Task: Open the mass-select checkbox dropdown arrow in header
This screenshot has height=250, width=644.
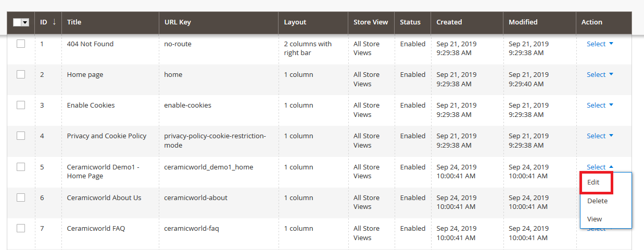Action: point(25,22)
